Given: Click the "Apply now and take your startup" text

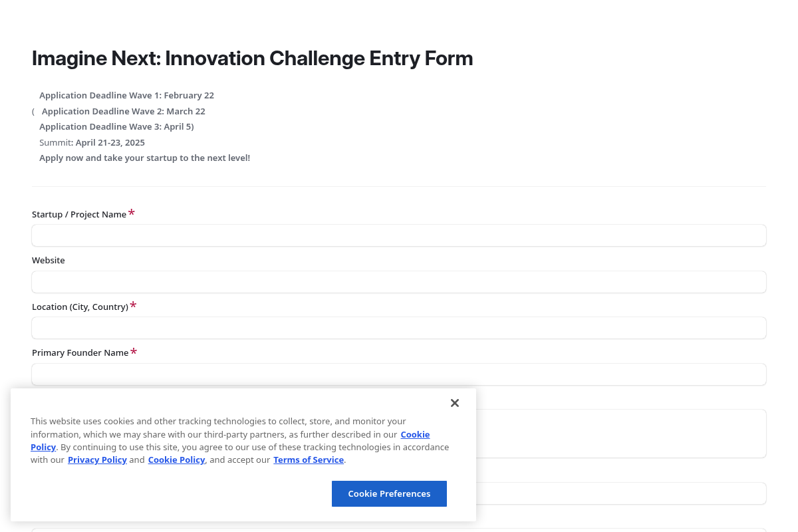Looking at the screenshot, I should coord(144,158).
